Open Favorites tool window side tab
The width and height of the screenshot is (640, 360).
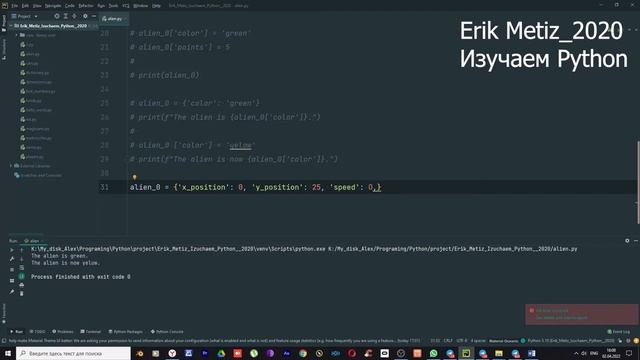coord(4,313)
